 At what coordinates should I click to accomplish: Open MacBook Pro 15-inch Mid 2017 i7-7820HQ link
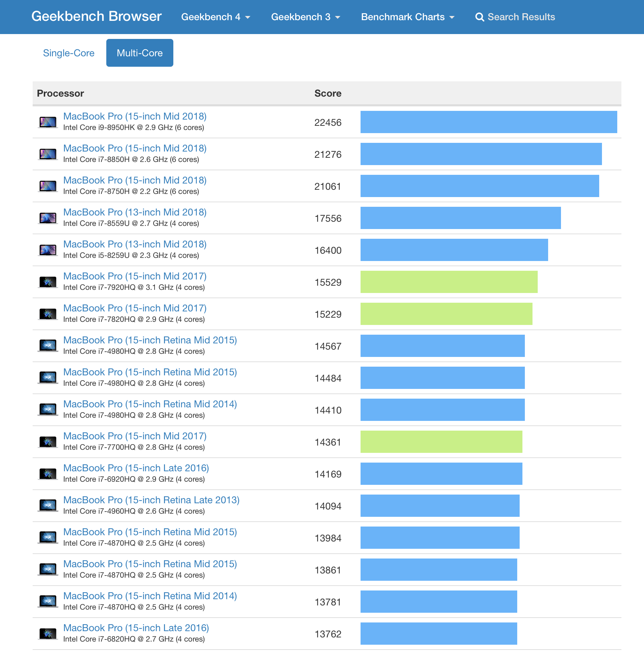pos(135,308)
